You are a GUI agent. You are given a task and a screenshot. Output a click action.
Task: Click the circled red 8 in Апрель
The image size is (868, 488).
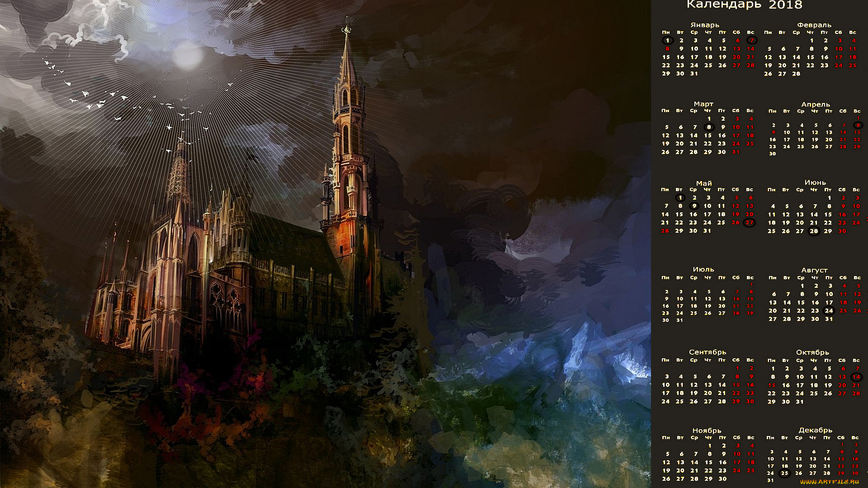(857, 125)
